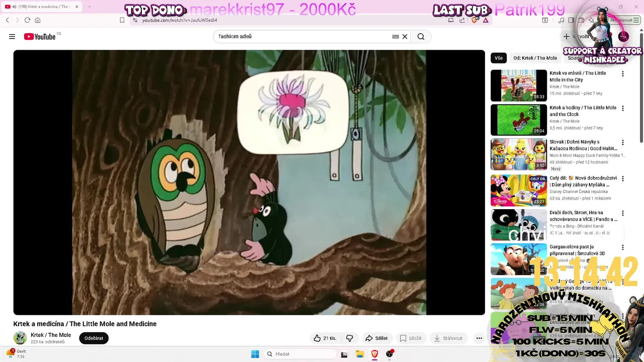Viewport: 644px width, 362px height.
Task: Open File Explorer from the taskbar
Action: (360, 354)
